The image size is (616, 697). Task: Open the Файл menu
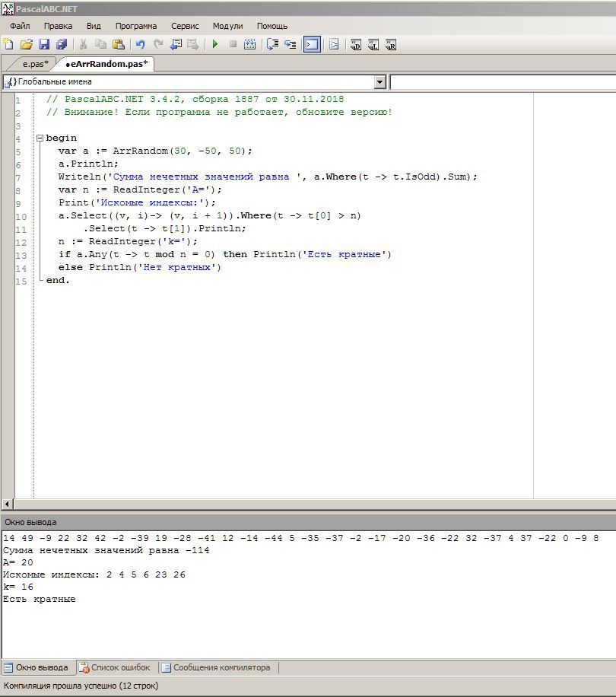click(20, 26)
